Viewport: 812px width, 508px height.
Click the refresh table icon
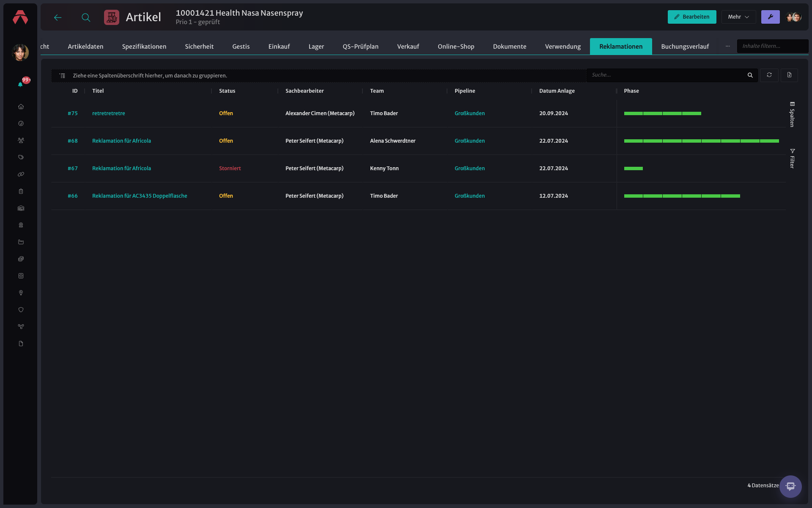click(769, 75)
